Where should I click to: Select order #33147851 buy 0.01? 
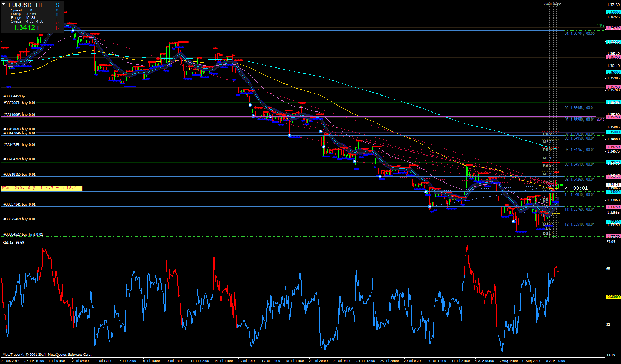coord(20,145)
